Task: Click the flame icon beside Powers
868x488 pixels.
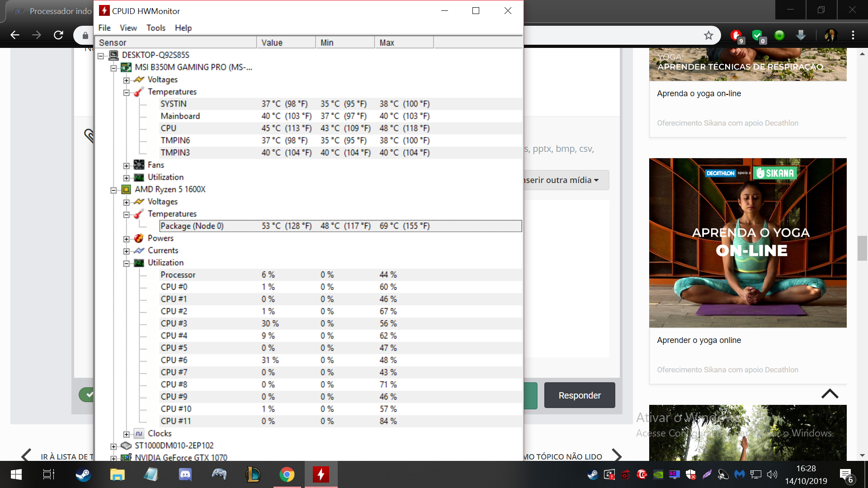Action: (139, 238)
